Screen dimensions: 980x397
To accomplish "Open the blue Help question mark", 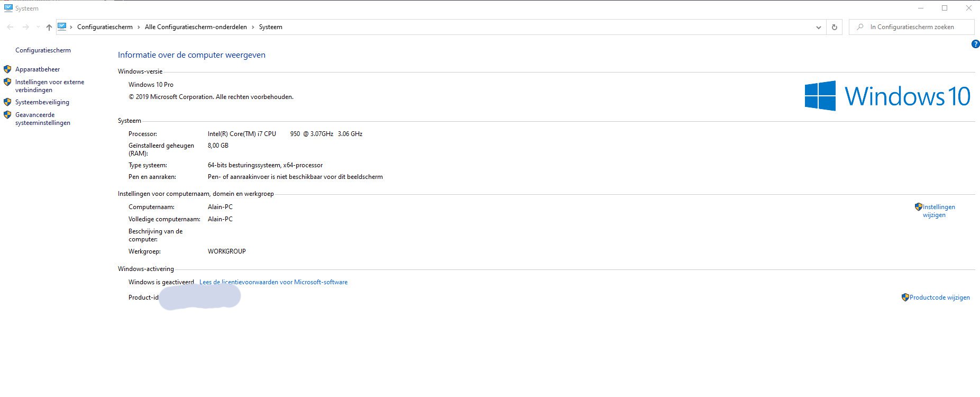I will tap(976, 44).
